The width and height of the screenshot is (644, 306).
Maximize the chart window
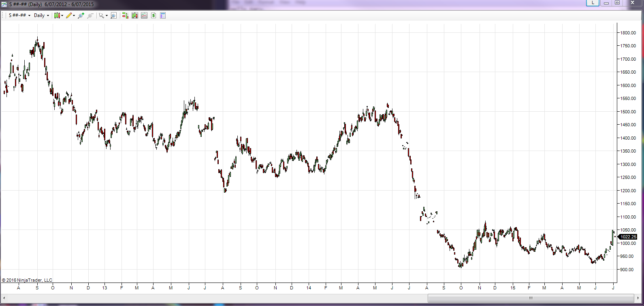click(617, 2)
